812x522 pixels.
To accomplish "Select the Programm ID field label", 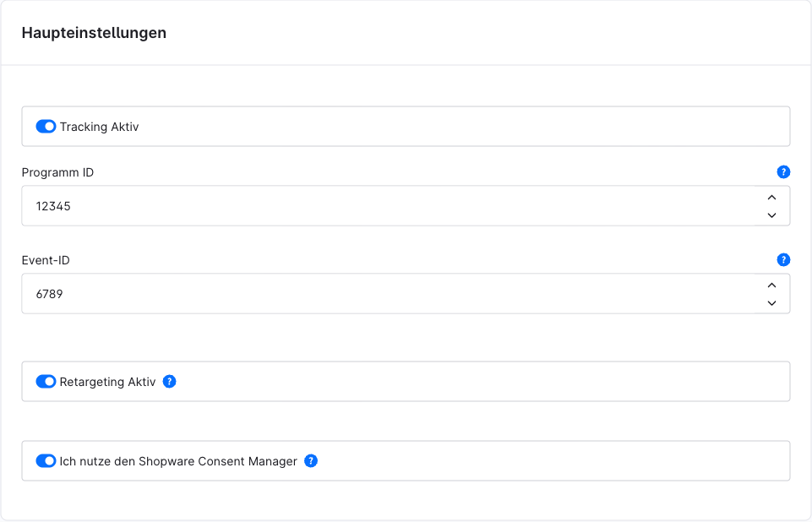I will pos(57,172).
